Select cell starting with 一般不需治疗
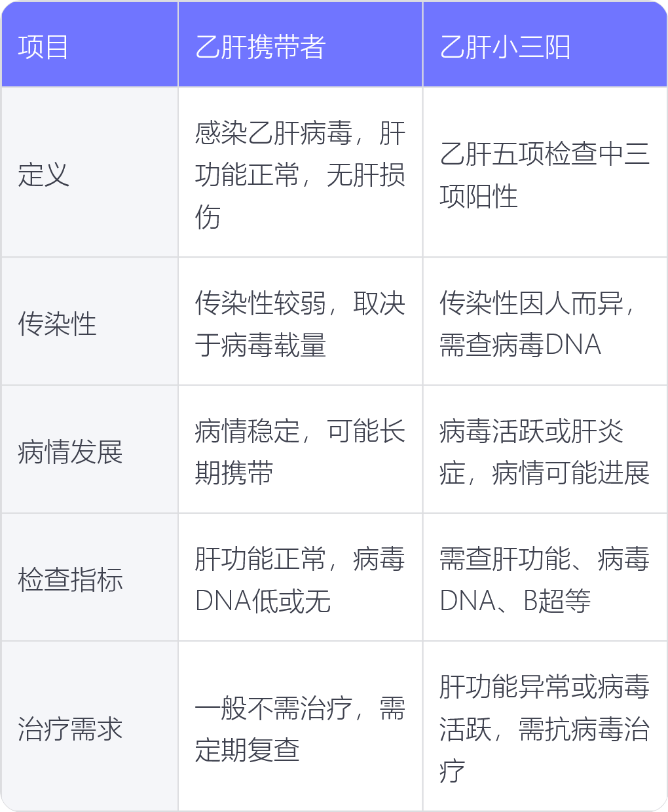Viewport: 668px width, 812px height. [300, 726]
